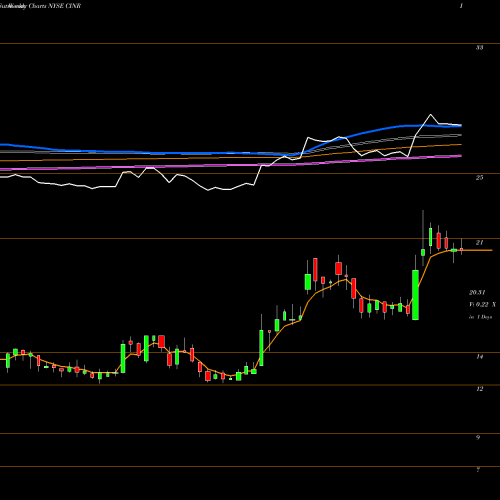Screen dimensions: 500x500
Task: Click the last price value '20.51'
Action: coord(477,293)
